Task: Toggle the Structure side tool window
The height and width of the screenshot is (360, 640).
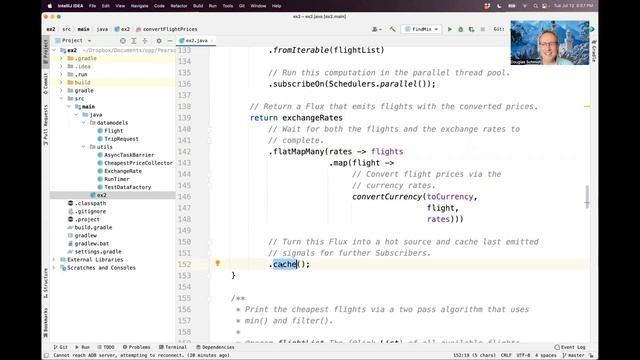Action: (x=46, y=282)
